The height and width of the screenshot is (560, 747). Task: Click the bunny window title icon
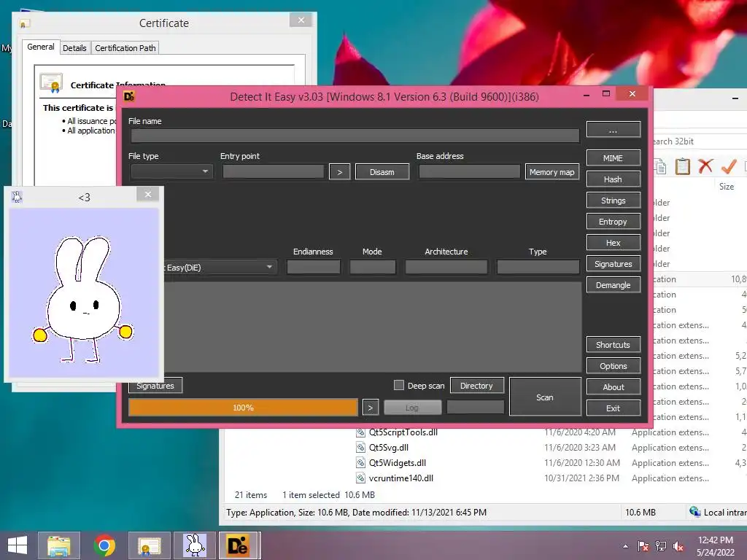(x=17, y=197)
